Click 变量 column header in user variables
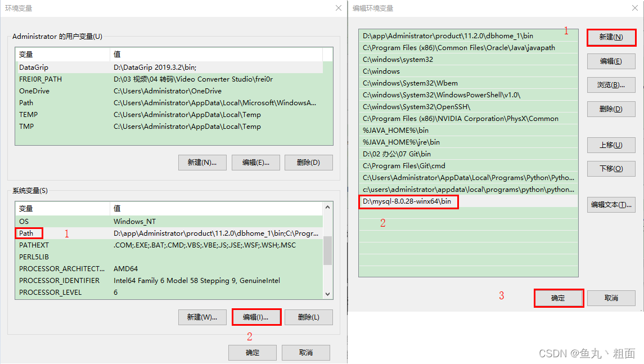Image resolution: width=644 pixels, height=364 pixels. click(62, 54)
